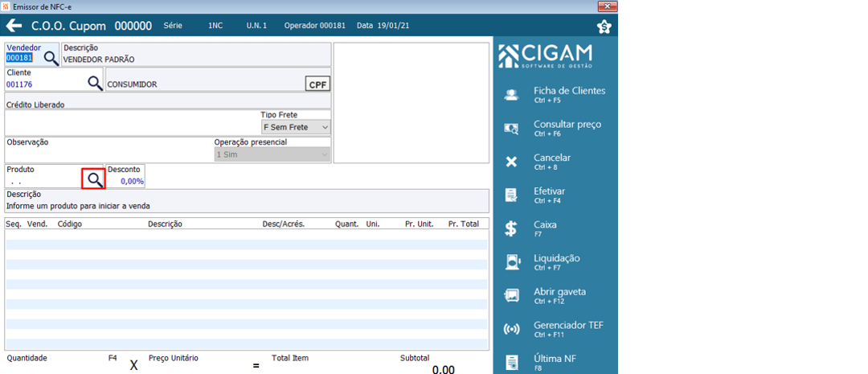Click the Gerenciador TEF signal icon
868x374 pixels.
(x=511, y=329)
